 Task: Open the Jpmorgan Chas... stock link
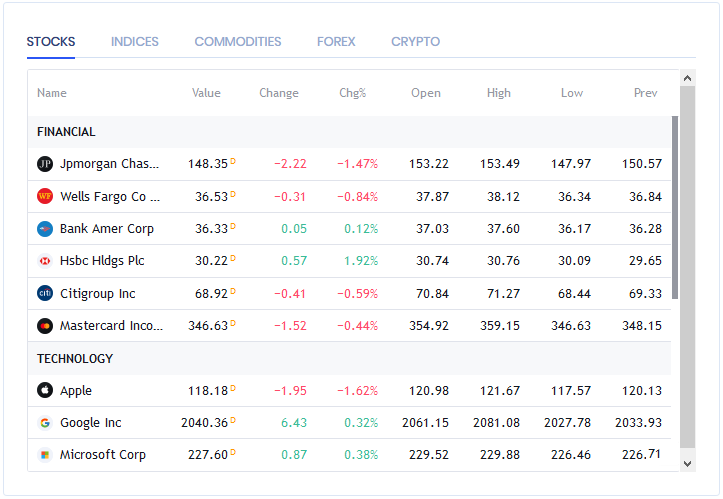[x=109, y=164]
